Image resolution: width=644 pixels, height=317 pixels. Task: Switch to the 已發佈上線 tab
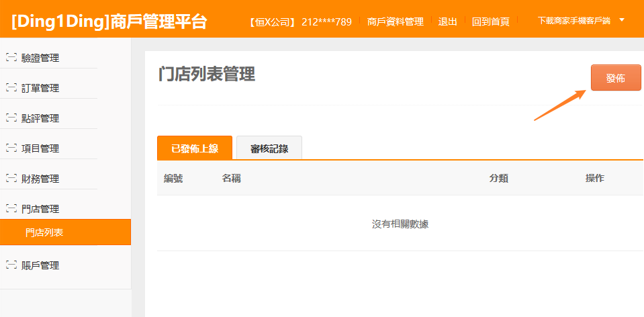(x=195, y=148)
